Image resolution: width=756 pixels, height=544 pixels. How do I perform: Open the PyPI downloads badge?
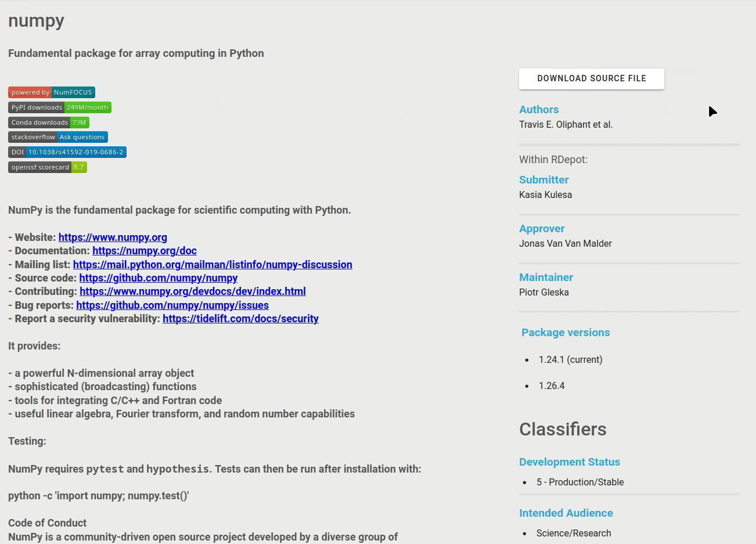click(60, 107)
